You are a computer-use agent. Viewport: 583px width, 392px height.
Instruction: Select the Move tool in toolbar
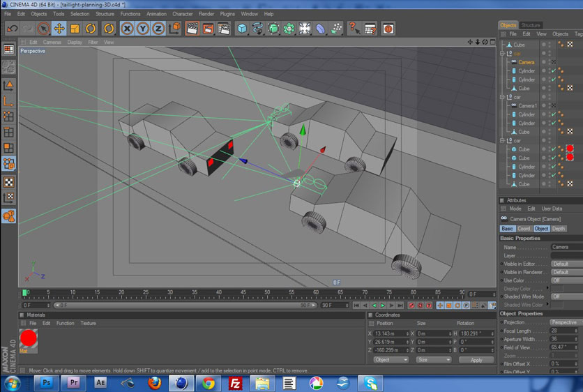click(x=59, y=29)
